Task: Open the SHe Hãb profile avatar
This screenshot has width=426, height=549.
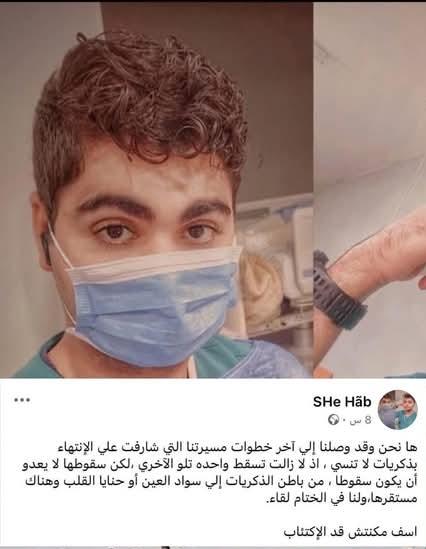Action: click(x=398, y=409)
